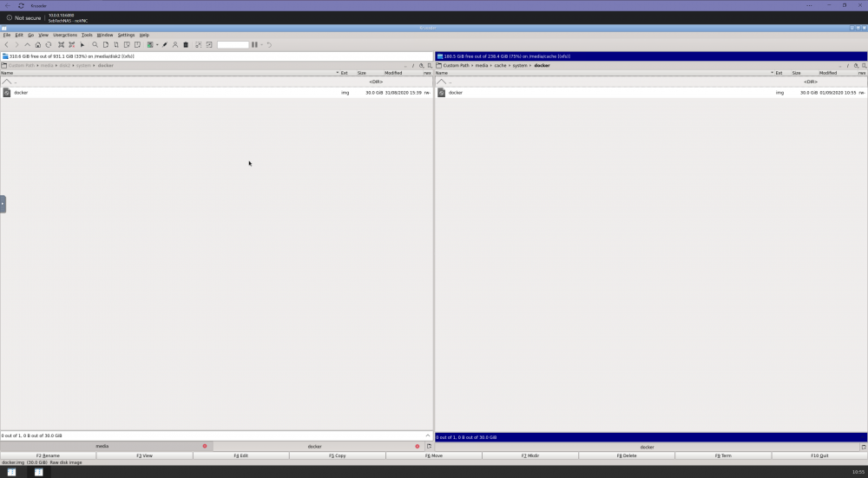Click the left panel folder icon beside Custom Path
Image resolution: width=868 pixels, height=478 pixels.
coord(3,65)
